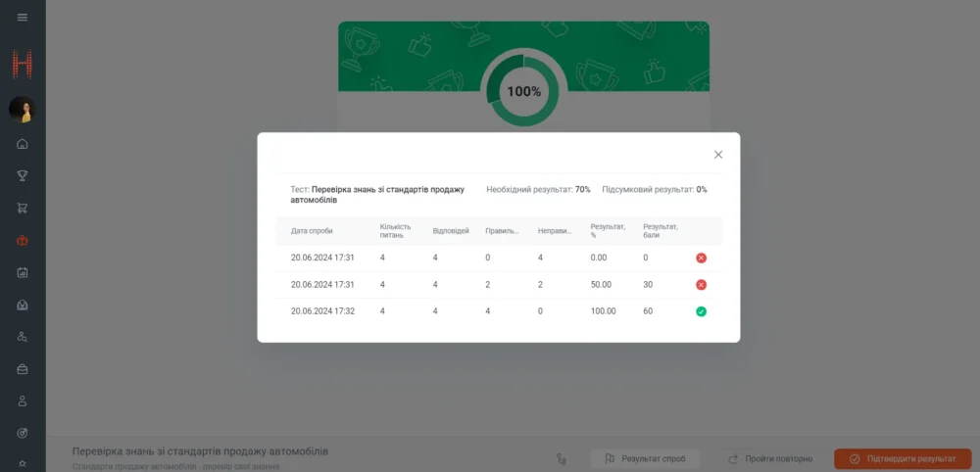Click 'Пройти повторно' to retake test

(769, 458)
